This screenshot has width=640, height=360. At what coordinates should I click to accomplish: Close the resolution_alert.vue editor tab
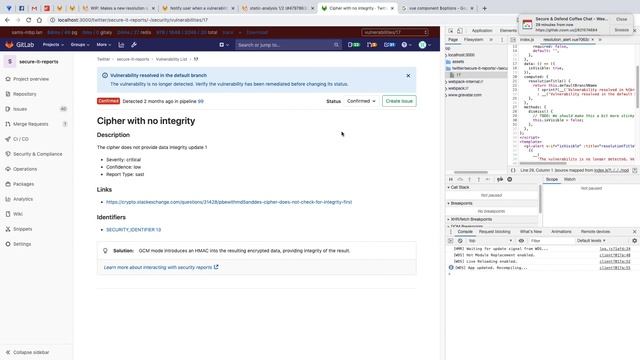point(593,40)
